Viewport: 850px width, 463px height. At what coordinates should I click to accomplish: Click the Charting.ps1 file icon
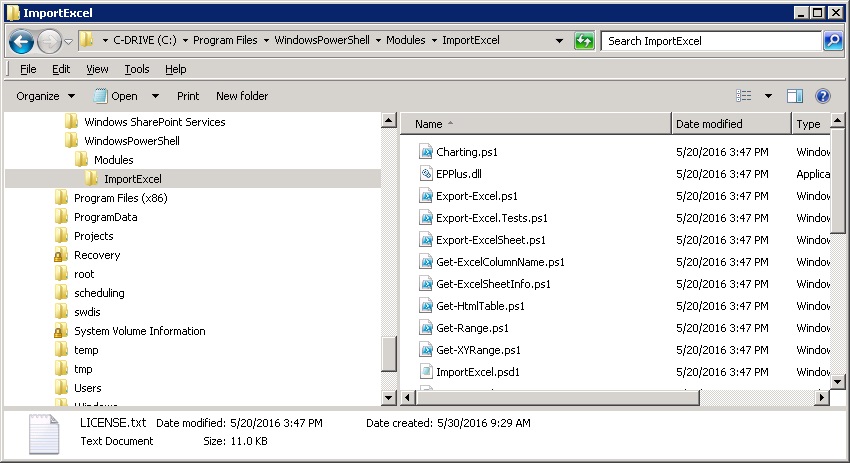tap(426, 152)
